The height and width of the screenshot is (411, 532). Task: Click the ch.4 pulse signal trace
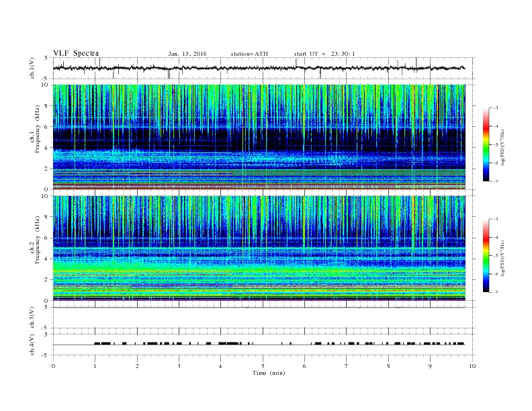point(259,344)
